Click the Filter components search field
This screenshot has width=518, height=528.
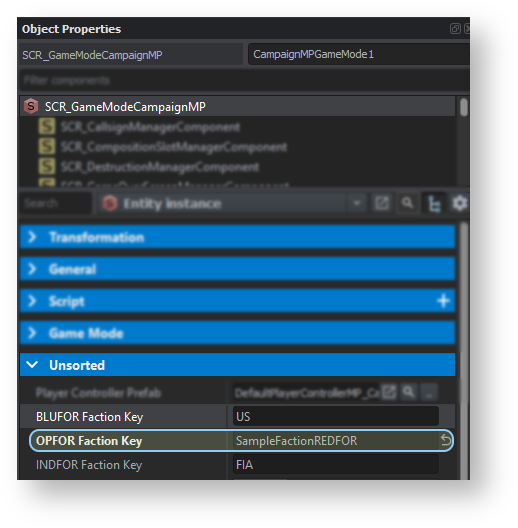click(245, 80)
